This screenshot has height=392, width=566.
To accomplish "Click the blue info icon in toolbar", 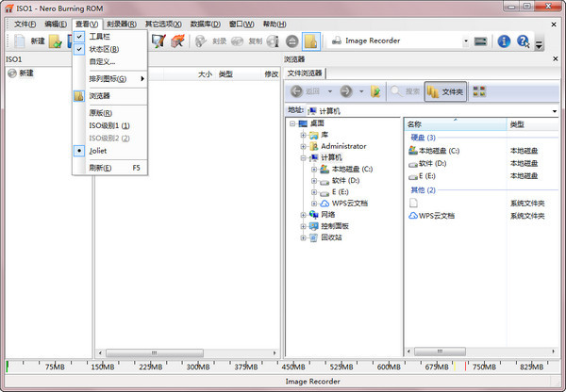I will (504, 41).
